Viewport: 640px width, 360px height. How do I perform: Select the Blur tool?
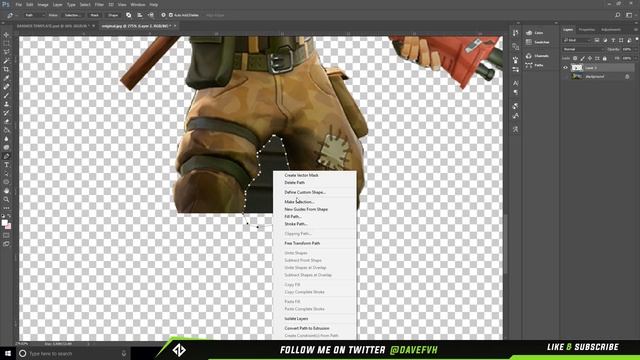pos(7,139)
